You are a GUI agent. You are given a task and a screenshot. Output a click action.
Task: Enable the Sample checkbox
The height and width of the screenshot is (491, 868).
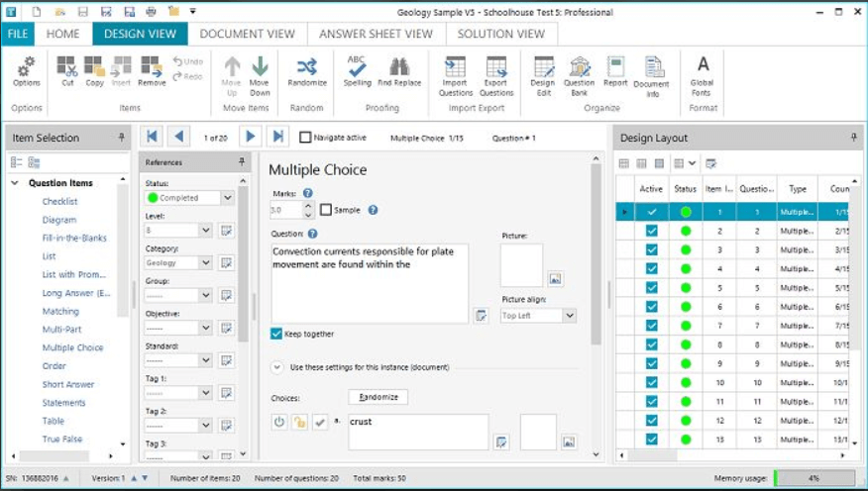click(x=326, y=210)
